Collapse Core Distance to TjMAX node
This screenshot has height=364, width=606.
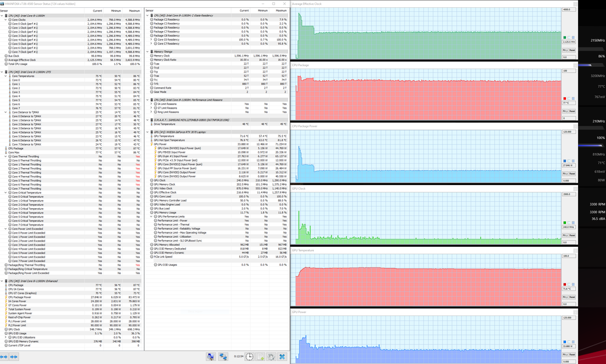pyautogui.click(x=6, y=112)
